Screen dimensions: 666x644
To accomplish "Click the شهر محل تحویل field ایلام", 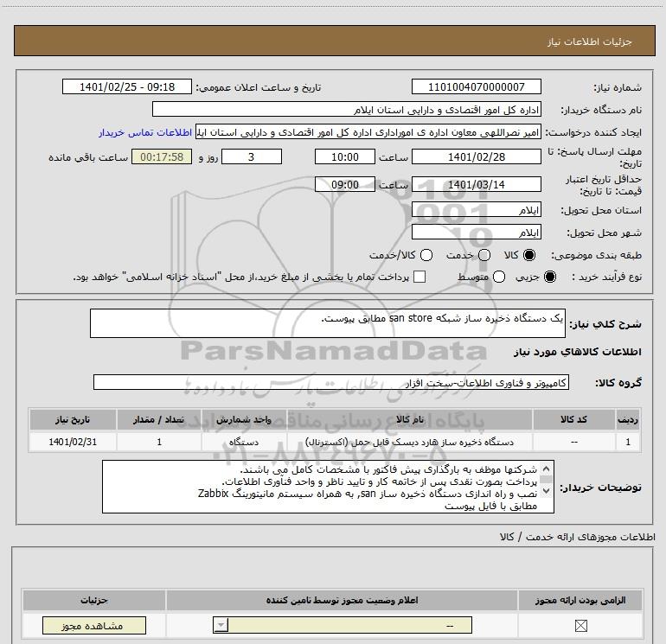I will pyautogui.click(x=476, y=233).
